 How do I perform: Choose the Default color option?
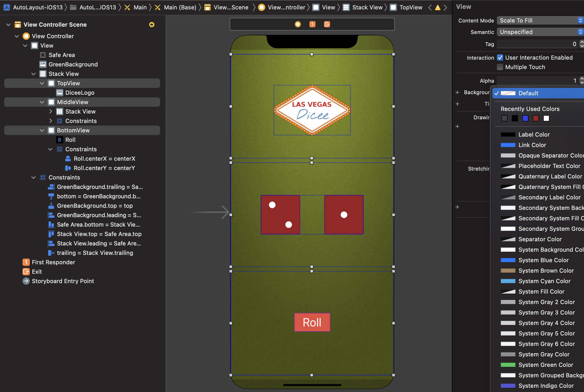tap(528, 93)
